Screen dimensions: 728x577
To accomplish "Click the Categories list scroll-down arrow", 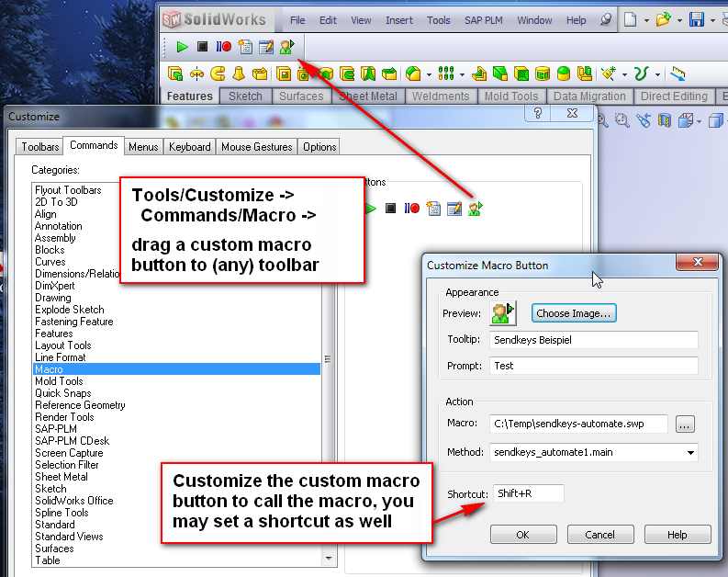I will click(x=329, y=559).
